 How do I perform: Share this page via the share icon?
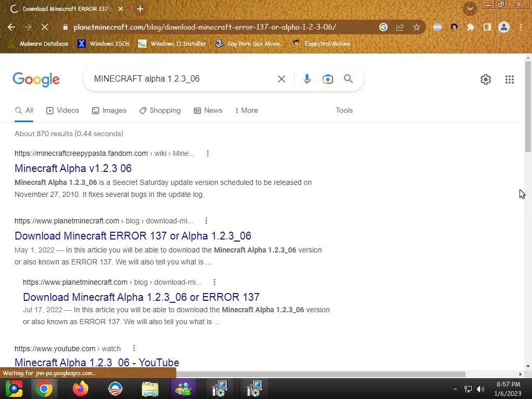pyautogui.click(x=400, y=27)
